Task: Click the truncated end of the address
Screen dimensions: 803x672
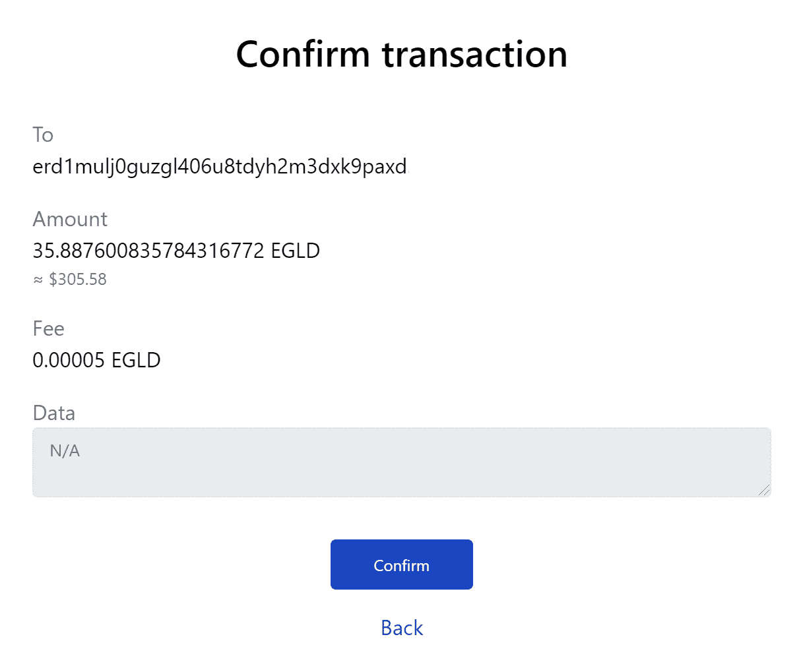Action: click(400, 167)
